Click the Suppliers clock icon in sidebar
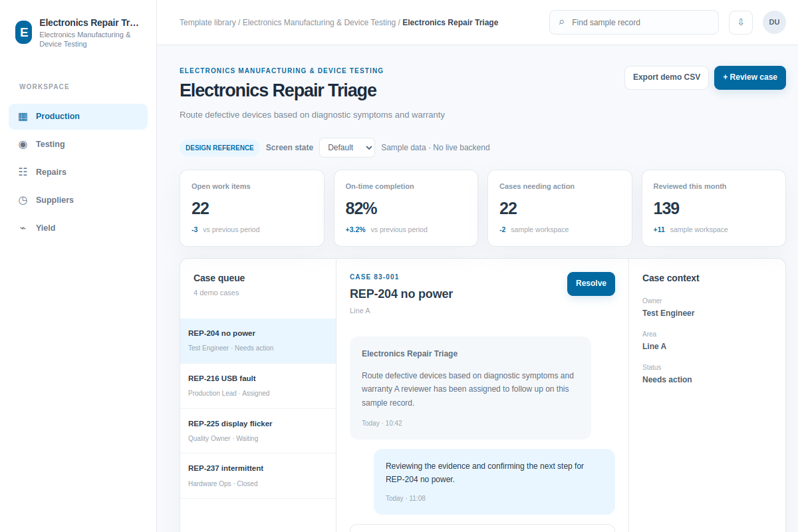The image size is (798, 532). pos(23,200)
